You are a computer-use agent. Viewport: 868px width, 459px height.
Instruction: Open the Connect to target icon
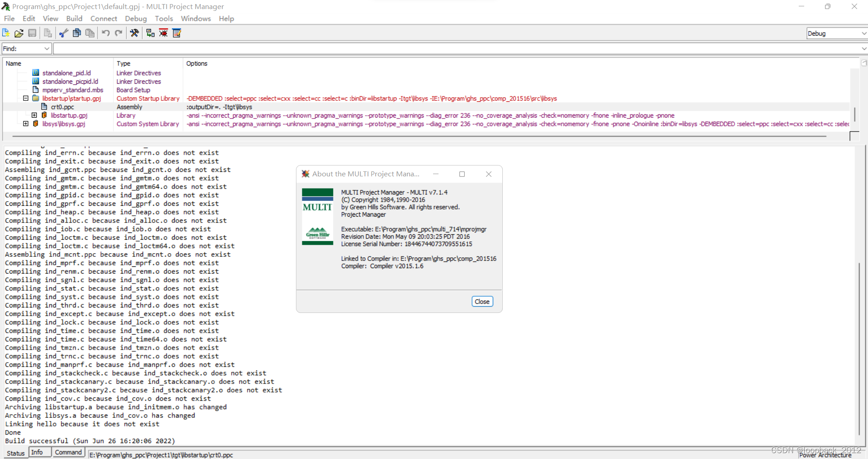pyautogui.click(x=150, y=33)
